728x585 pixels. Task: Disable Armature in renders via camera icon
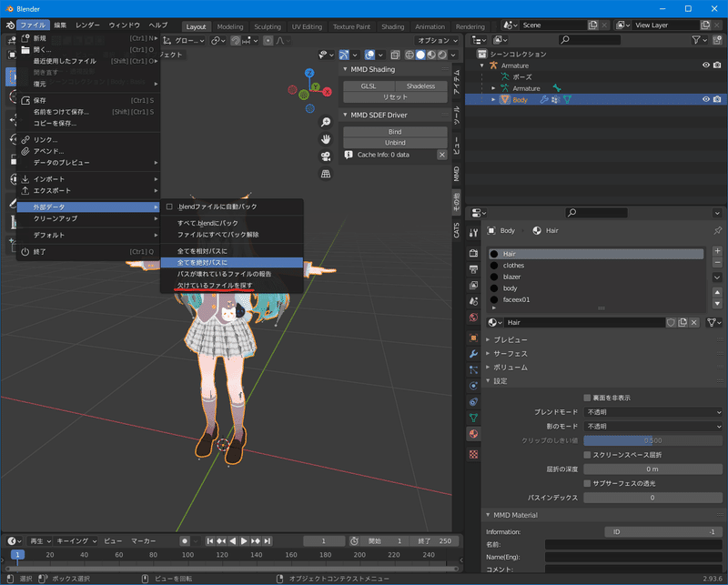(717, 66)
